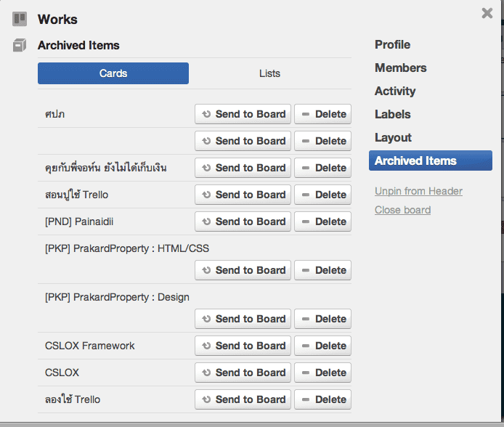The height and width of the screenshot is (427, 504).
Task: Click the [PKP] PrakardProperty : Design title
Action: 117,298
